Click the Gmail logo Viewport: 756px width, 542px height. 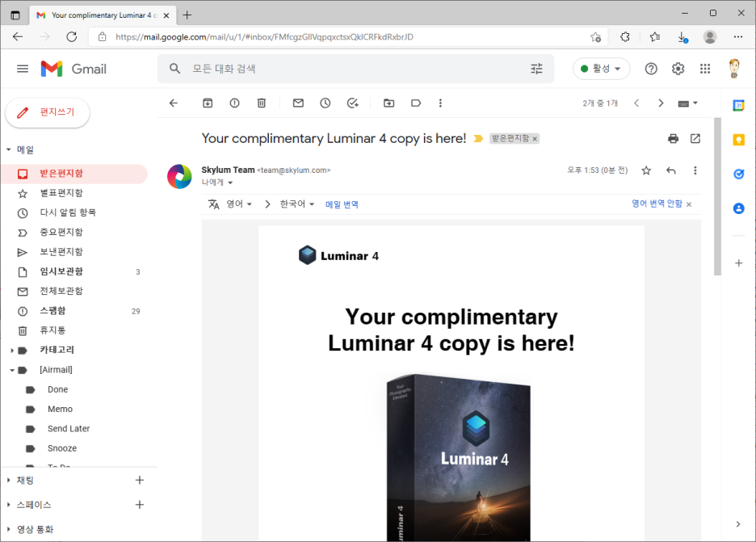(x=73, y=69)
